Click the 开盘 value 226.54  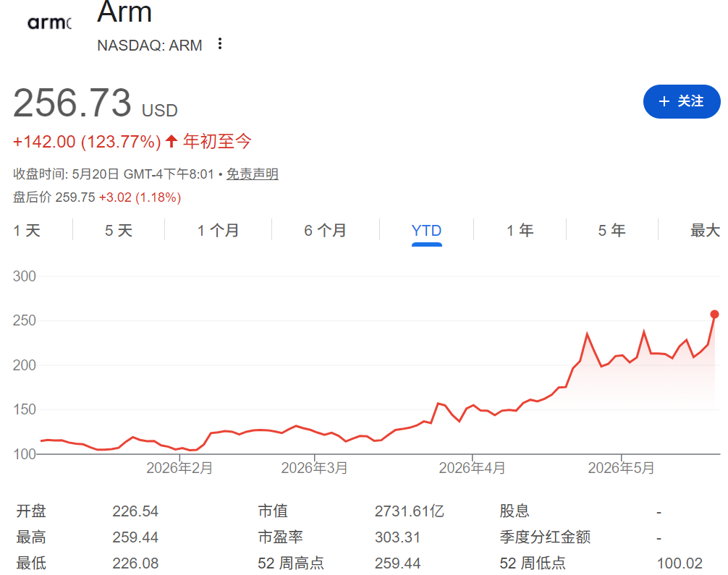pos(135,511)
